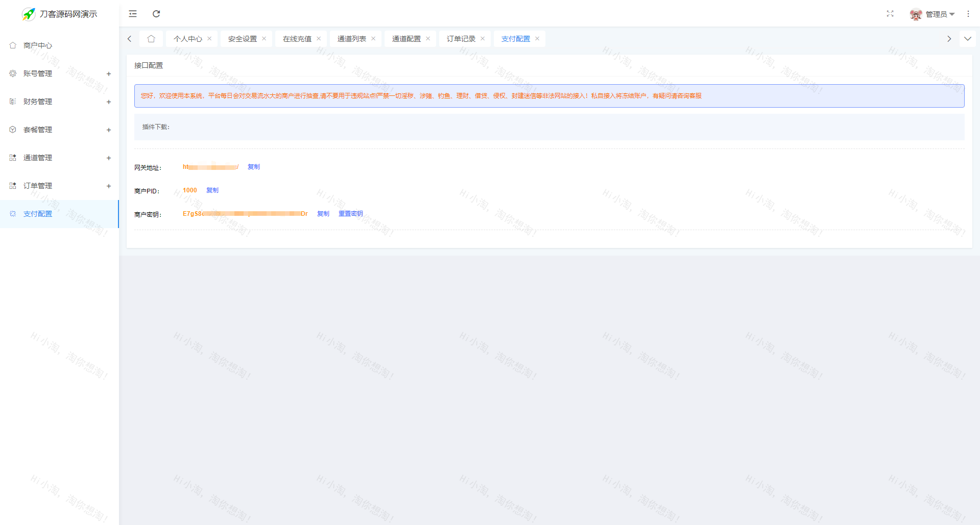Click 重置密钥 to reset merchant key

[x=350, y=214]
